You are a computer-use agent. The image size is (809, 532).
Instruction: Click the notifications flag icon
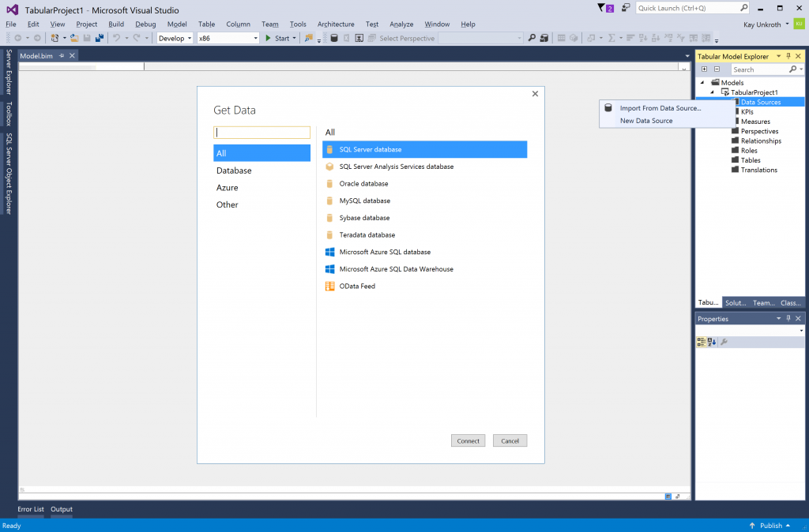click(x=605, y=8)
